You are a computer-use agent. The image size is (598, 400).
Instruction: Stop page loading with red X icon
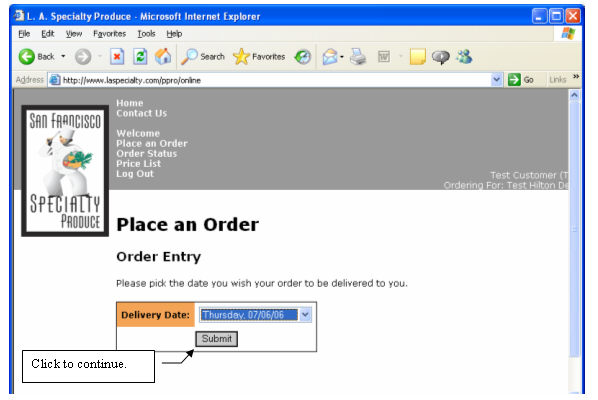point(117,57)
